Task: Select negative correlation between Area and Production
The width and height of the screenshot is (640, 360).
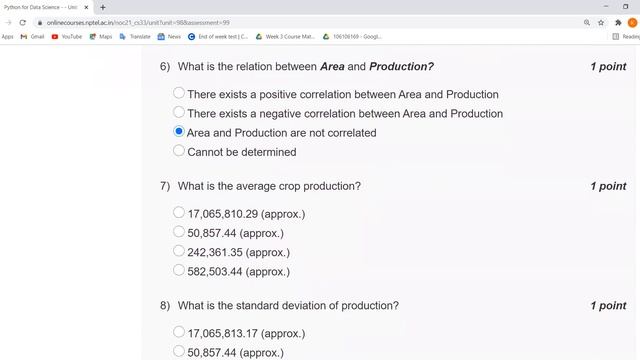Action: coord(179,112)
